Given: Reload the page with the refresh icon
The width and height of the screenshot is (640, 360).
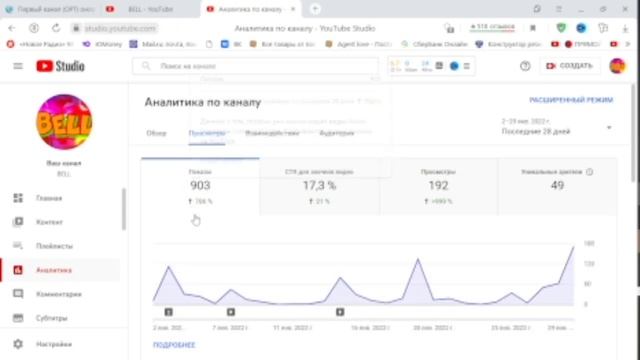Looking at the screenshot, I should (x=56, y=28).
